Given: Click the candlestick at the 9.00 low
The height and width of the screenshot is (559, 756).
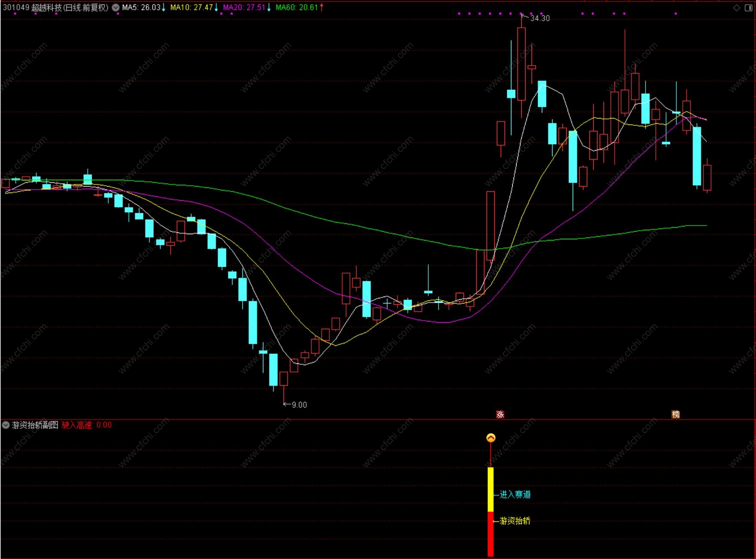Looking at the screenshot, I should [284, 379].
